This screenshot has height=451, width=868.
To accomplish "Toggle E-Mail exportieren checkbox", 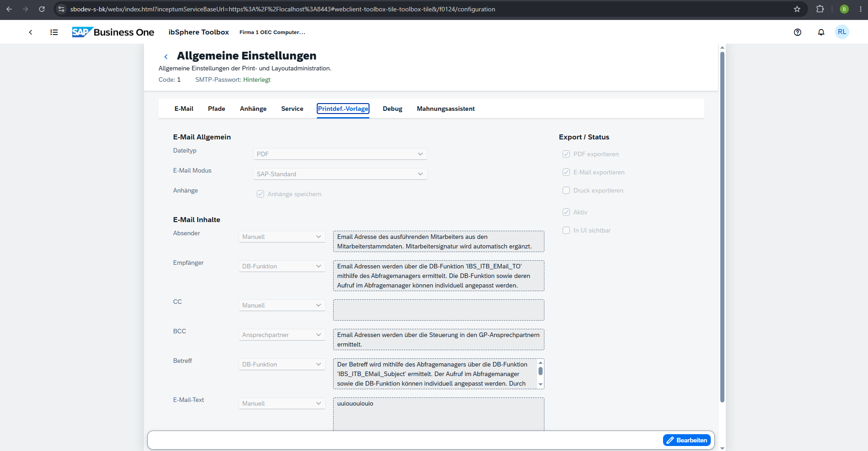I will (x=566, y=172).
